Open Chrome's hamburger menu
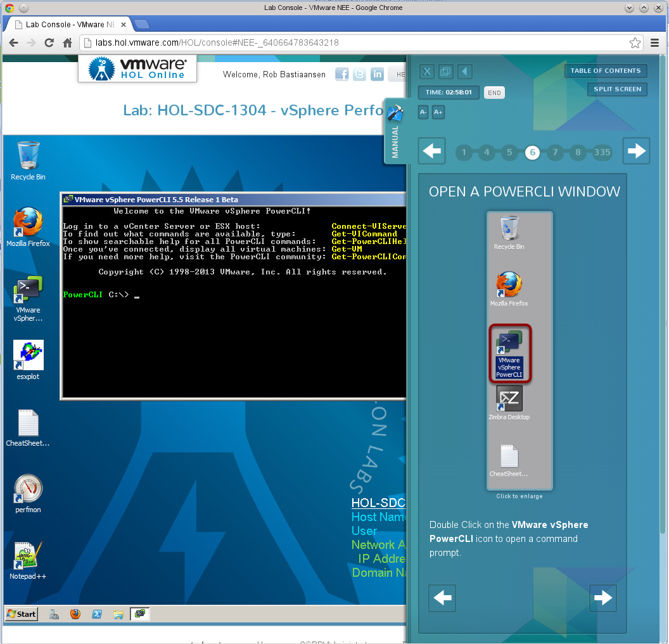 (654, 42)
